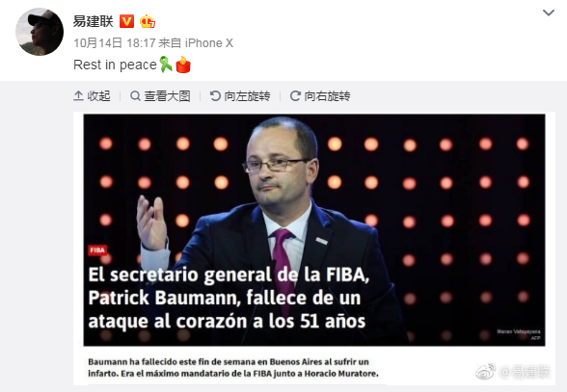Click the crown membership badge icon

(x=148, y=22)
